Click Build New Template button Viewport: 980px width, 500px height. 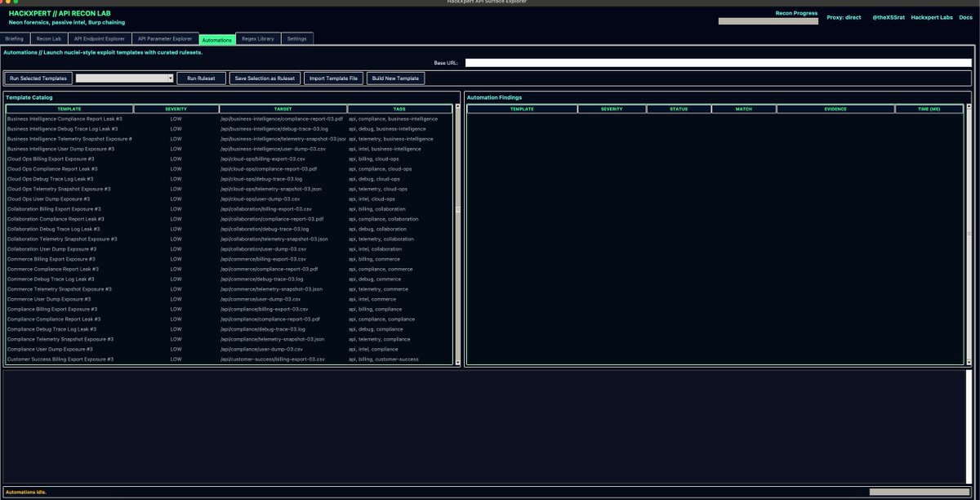[395, 78]
